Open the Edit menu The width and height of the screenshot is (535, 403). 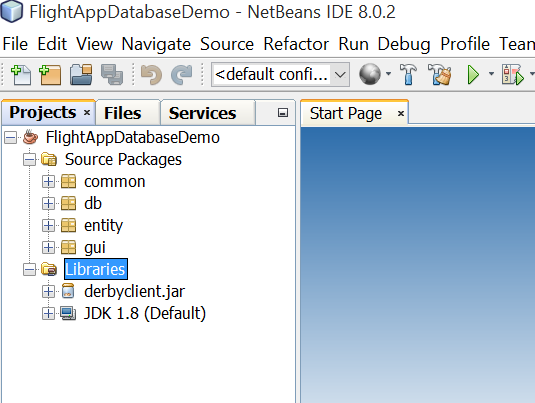(52, 44)
